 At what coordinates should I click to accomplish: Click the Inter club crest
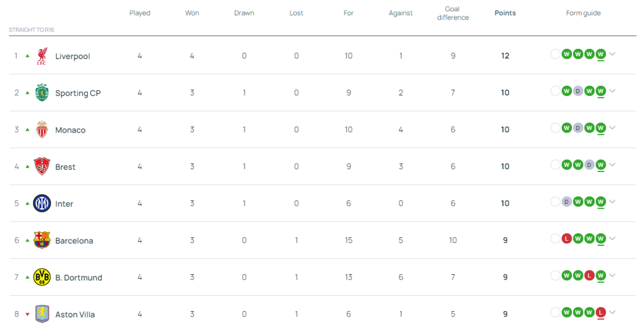[x=42, y=203]
